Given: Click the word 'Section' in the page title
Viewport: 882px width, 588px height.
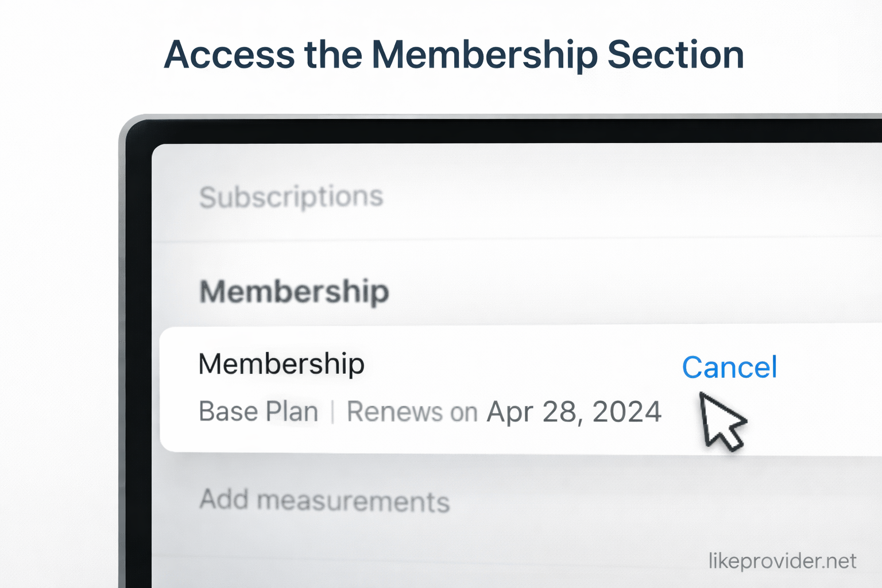Looking at the screenshot, I should click(x=675, y=55).
